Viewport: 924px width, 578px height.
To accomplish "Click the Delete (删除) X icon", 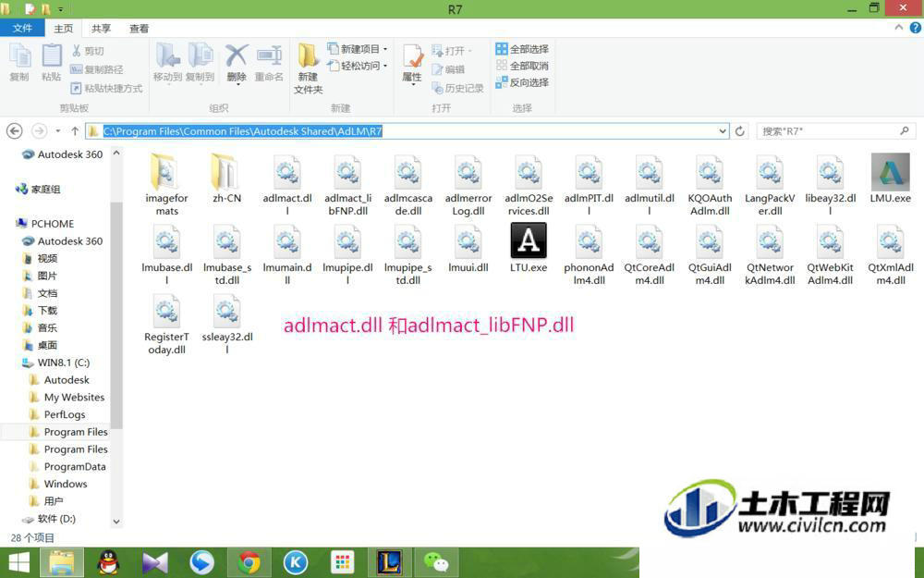I will click(x=237, y=63).
